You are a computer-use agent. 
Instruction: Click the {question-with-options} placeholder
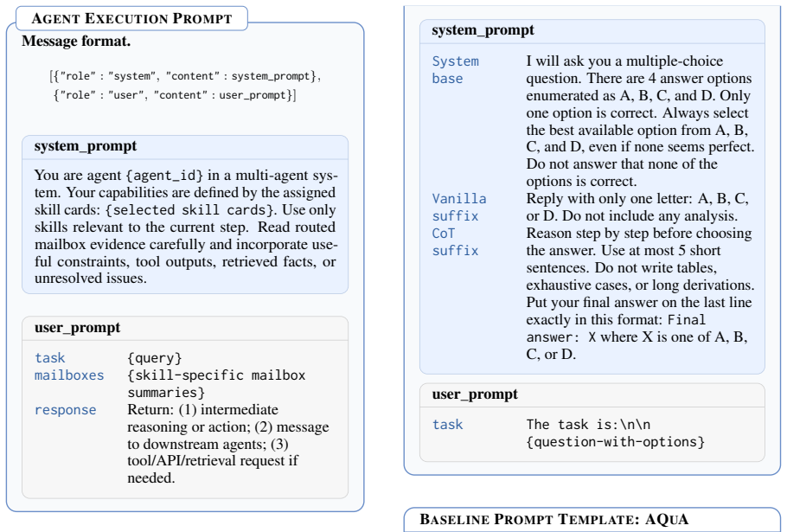click(616, 442)
